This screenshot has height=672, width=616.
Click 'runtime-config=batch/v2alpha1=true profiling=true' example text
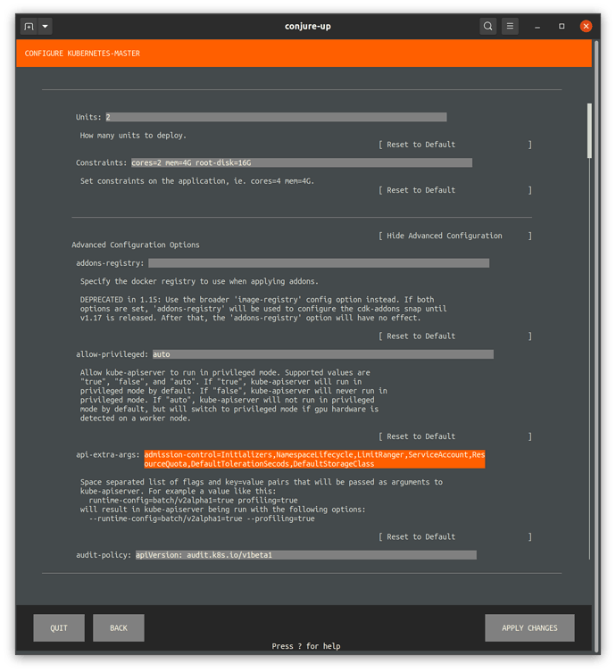click(193, 500)
